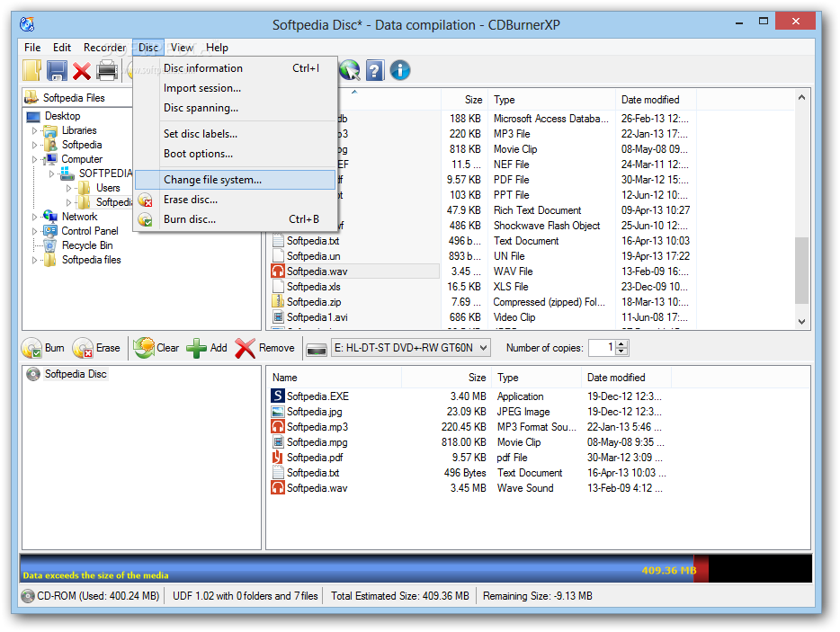Click the save compilation floppy icon
The height and width of the screenshot is (632, 840).
[x=57, y=71]
